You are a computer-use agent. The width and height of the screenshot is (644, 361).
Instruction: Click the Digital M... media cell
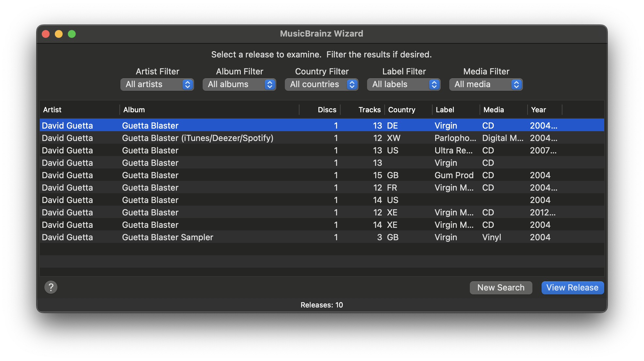click(x=503, y=138)
